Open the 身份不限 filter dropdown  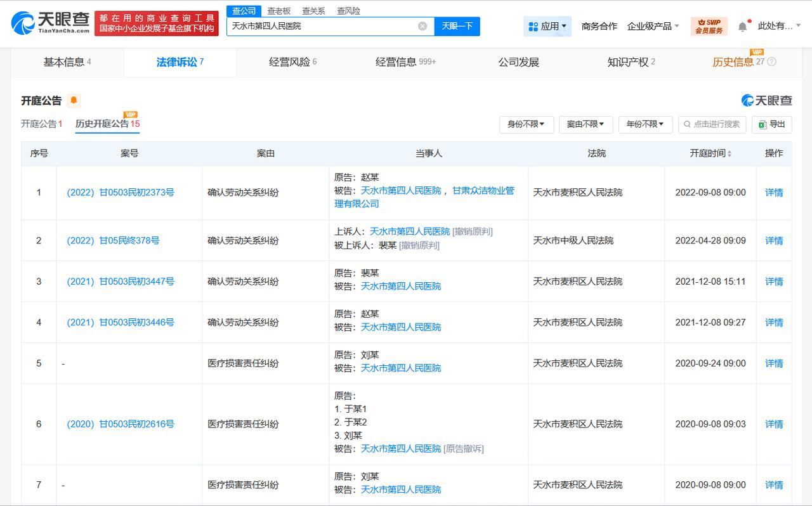527,124
